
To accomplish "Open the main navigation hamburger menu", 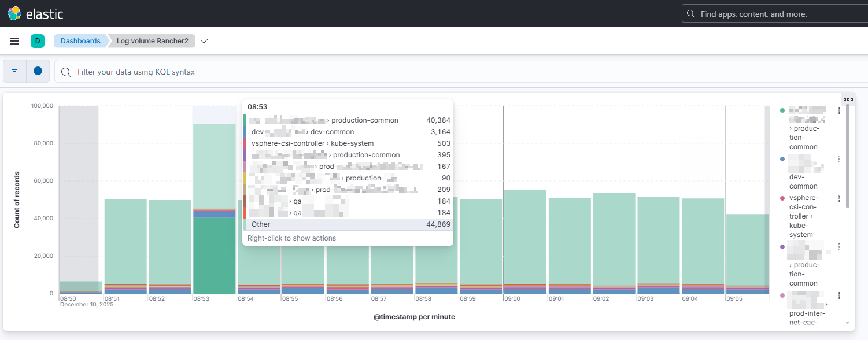I will 14,41.
